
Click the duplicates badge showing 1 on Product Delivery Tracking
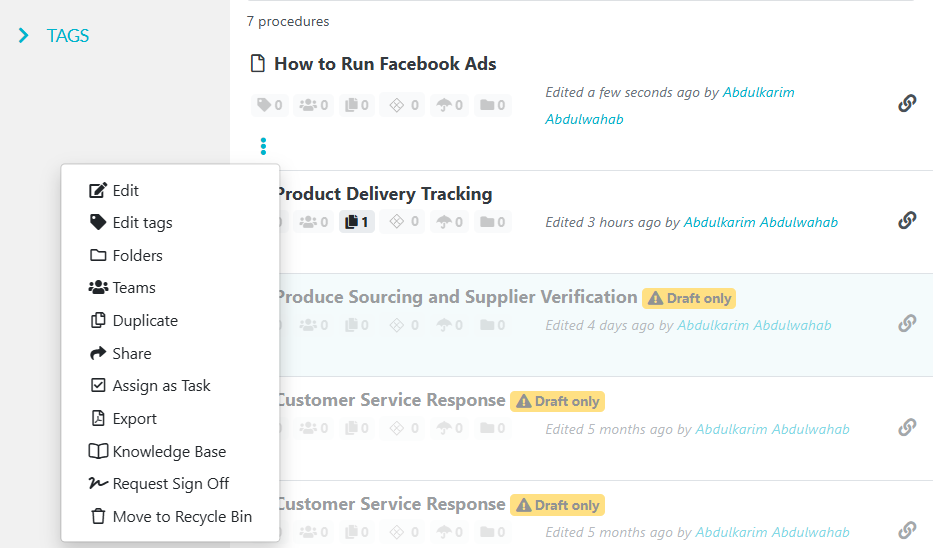[357, 222]
